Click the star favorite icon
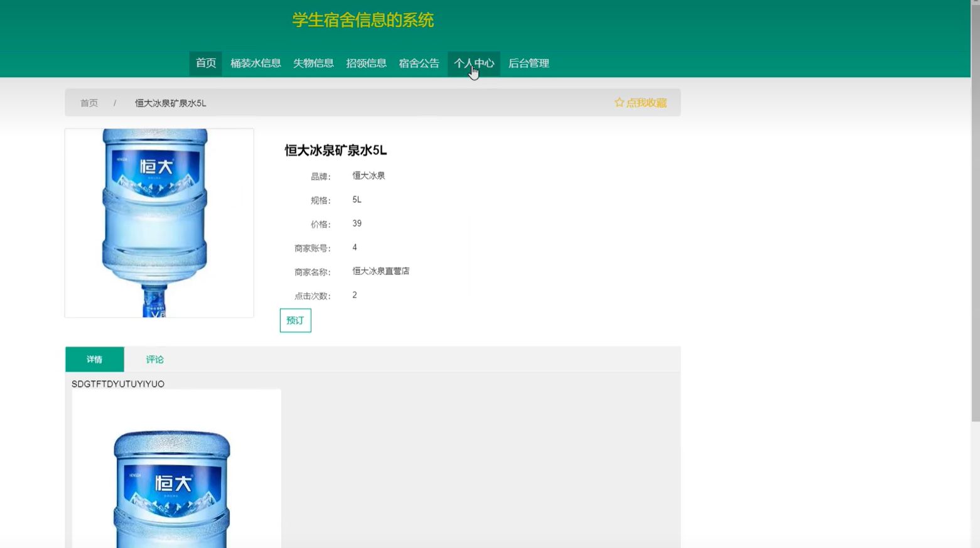980x548 pixels. [x=619, y=102]
